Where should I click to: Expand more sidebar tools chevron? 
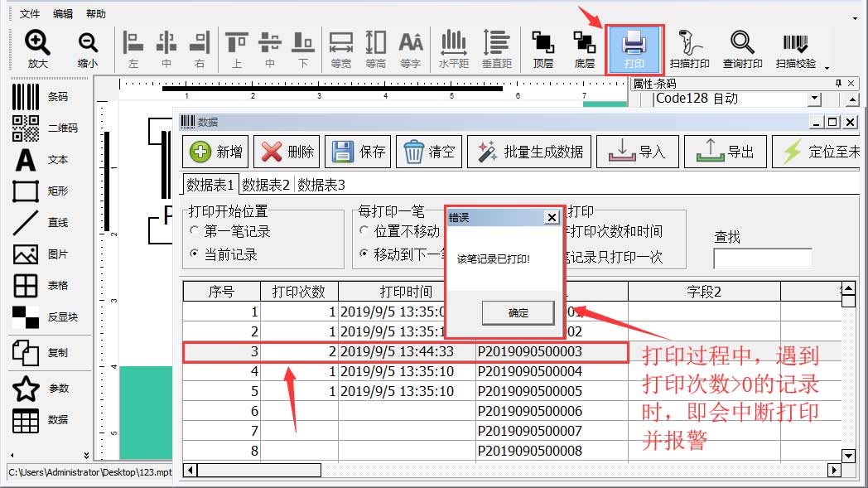(86, 455)
